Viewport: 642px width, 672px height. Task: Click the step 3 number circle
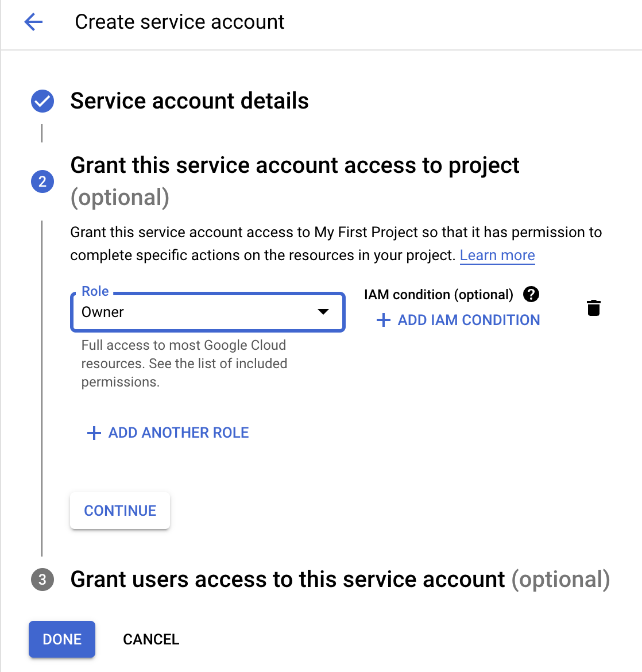42,580
